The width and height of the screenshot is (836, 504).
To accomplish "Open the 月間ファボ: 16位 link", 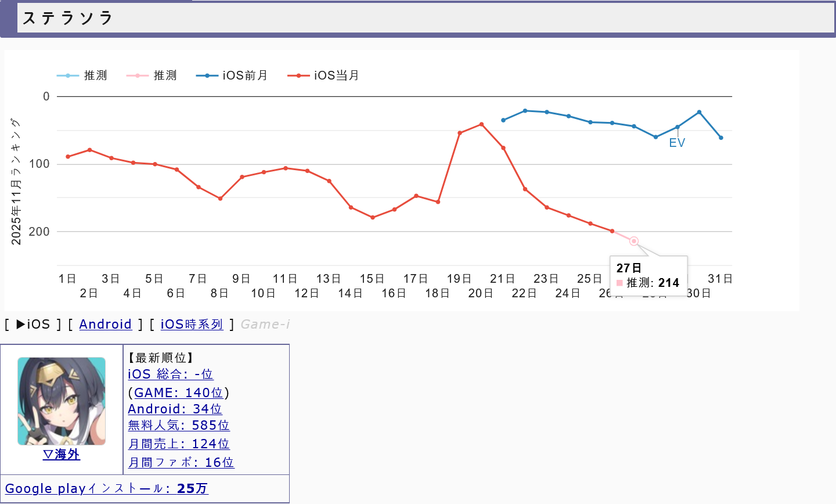I will (x=181, y=462).
